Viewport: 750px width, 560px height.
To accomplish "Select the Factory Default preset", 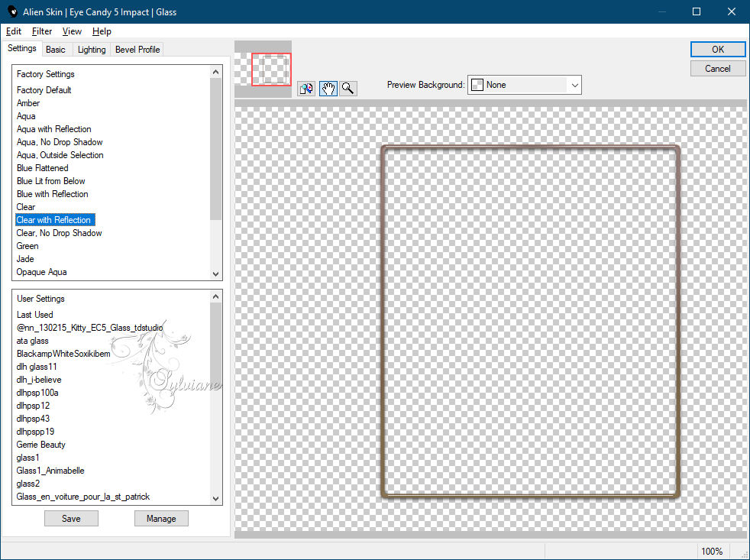I will click(x=44, y=90).
